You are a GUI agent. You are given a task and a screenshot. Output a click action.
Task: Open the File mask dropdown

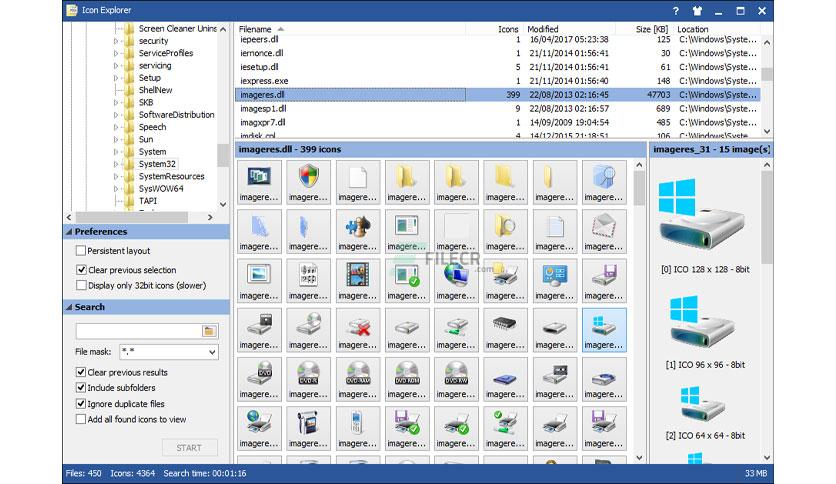[x=212, y=352]
